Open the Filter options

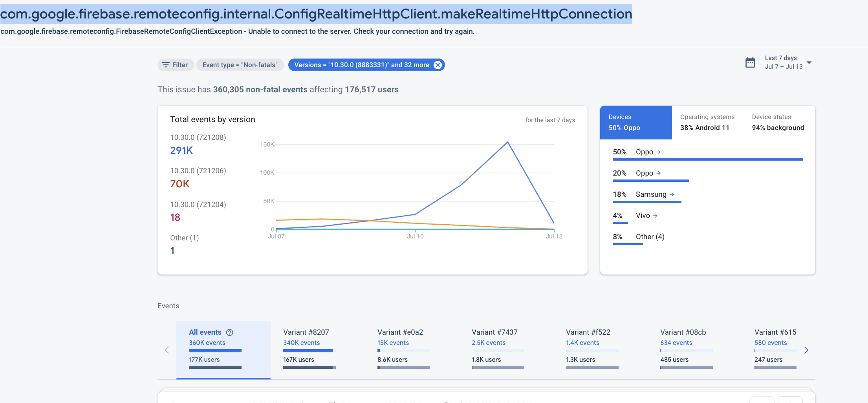pyautogui.click(x=175, y=65)
